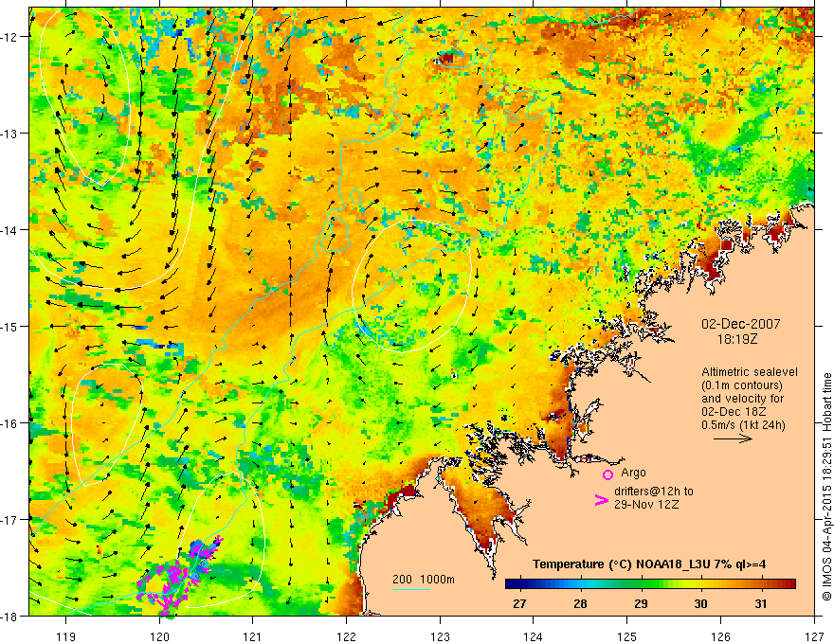Click the longitude axis label 126
This screenshot has height=644, width=834.
[720, 636]
